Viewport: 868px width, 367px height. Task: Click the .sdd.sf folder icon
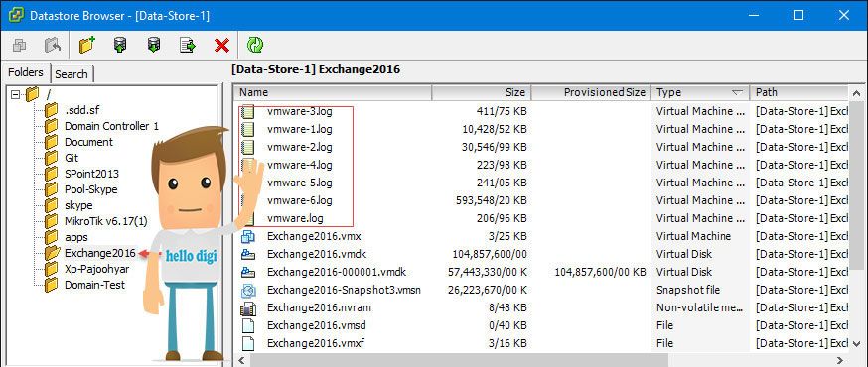coord(52,110)
